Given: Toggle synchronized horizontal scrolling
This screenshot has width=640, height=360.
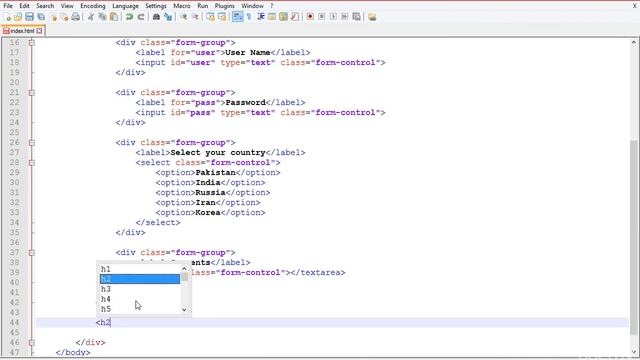Looking at the screenshot, I should click(222, 17).
